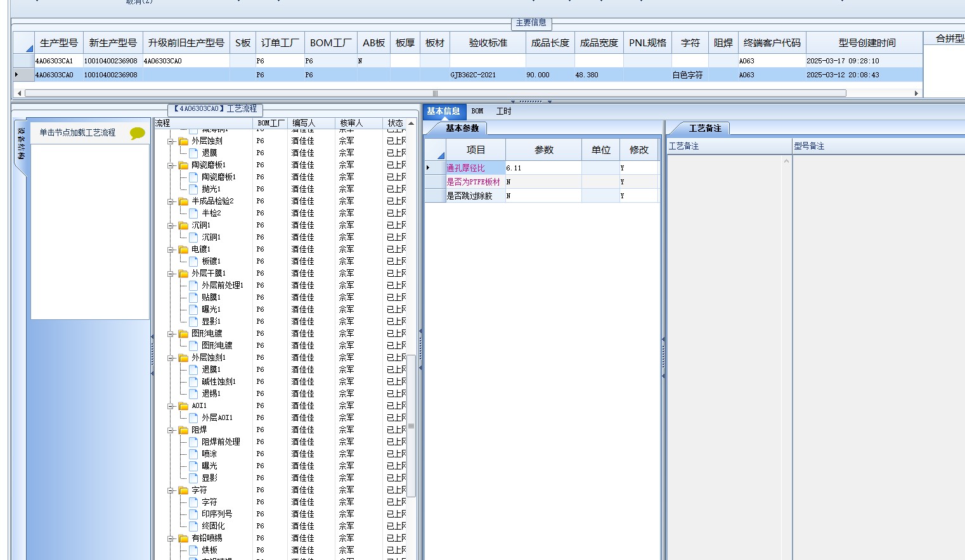Select the 终固化 tree item

(213, 526)
